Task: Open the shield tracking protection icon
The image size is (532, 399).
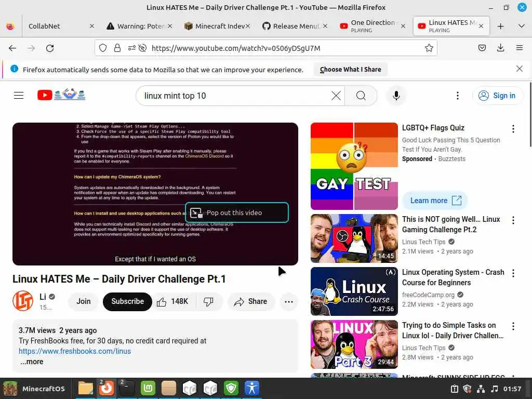Action: click(x=103, y=48)
